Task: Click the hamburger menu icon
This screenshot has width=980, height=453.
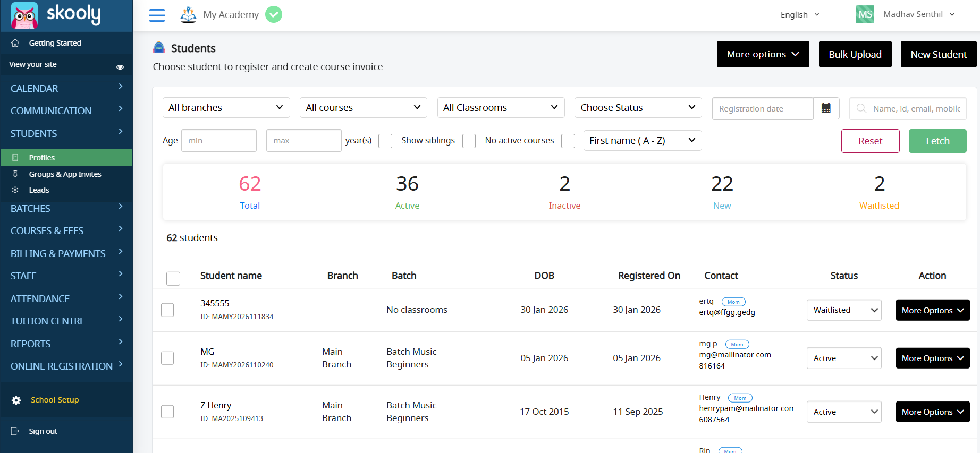Action: click(157, 15)
